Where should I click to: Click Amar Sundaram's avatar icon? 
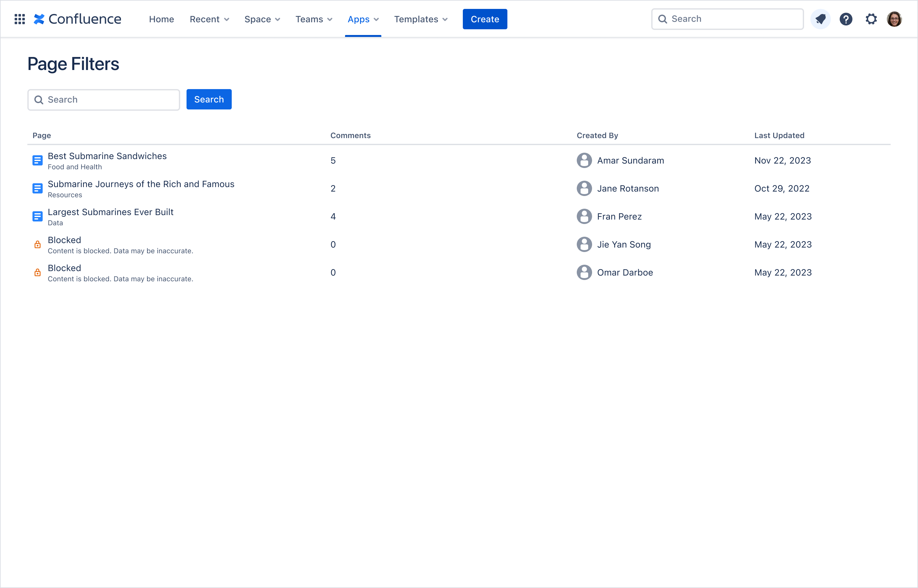pos(584,160)
